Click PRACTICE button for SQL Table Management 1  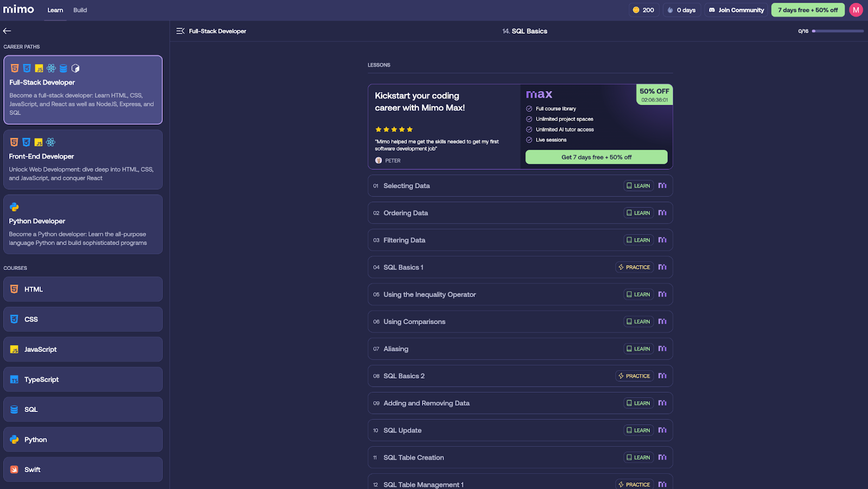point(634,484)
